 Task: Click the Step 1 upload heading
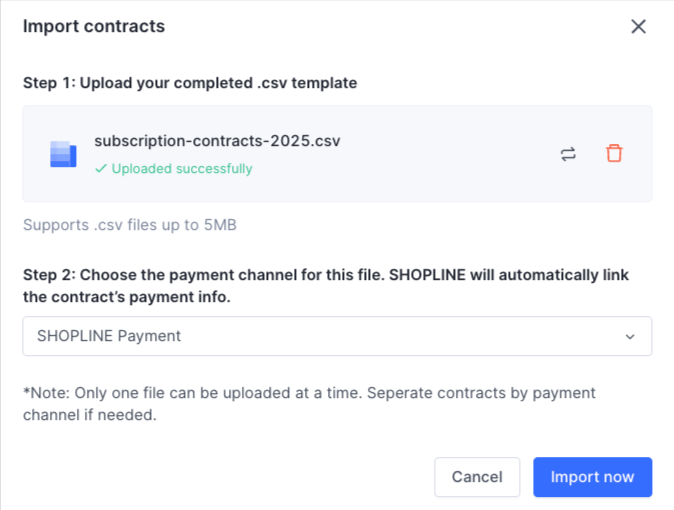190,83
